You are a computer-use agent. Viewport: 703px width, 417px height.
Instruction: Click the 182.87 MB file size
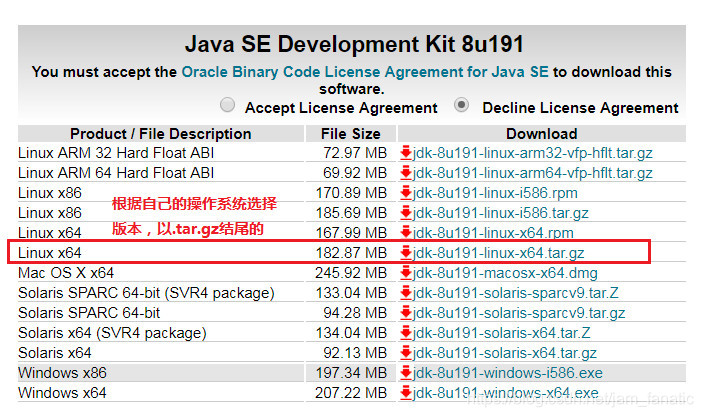click(x=351, y=253)
